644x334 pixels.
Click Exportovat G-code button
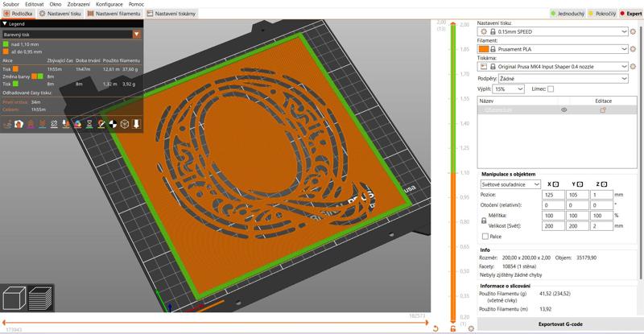[x=560, y=324]
